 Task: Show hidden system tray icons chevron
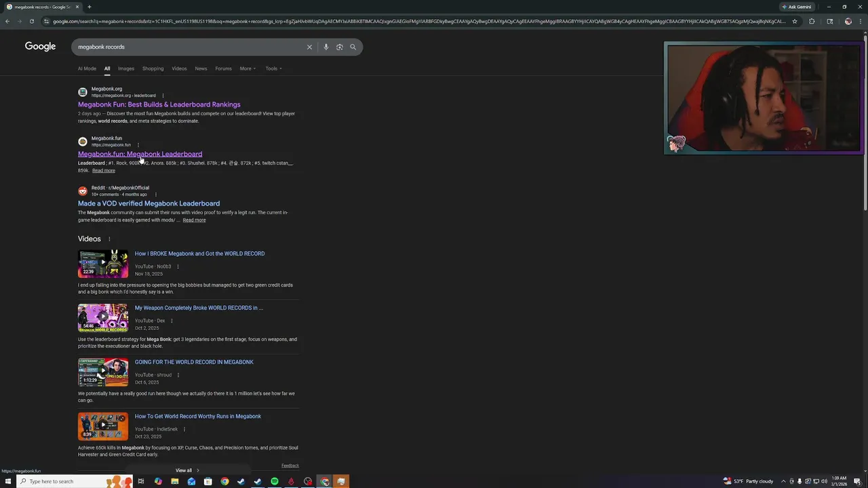[x=783, y=481]
